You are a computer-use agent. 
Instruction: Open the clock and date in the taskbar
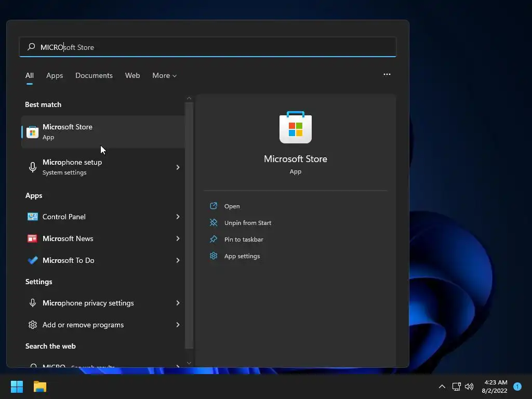(495, 387)
